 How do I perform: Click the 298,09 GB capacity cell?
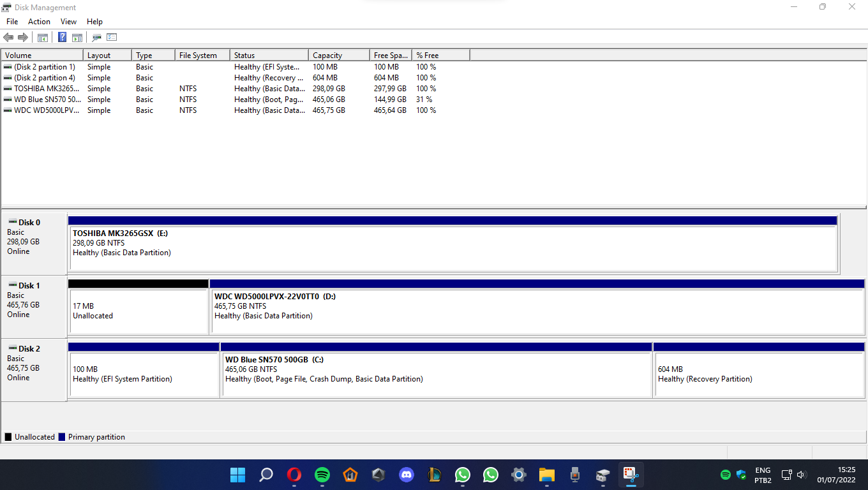click(x=329, y=89)
